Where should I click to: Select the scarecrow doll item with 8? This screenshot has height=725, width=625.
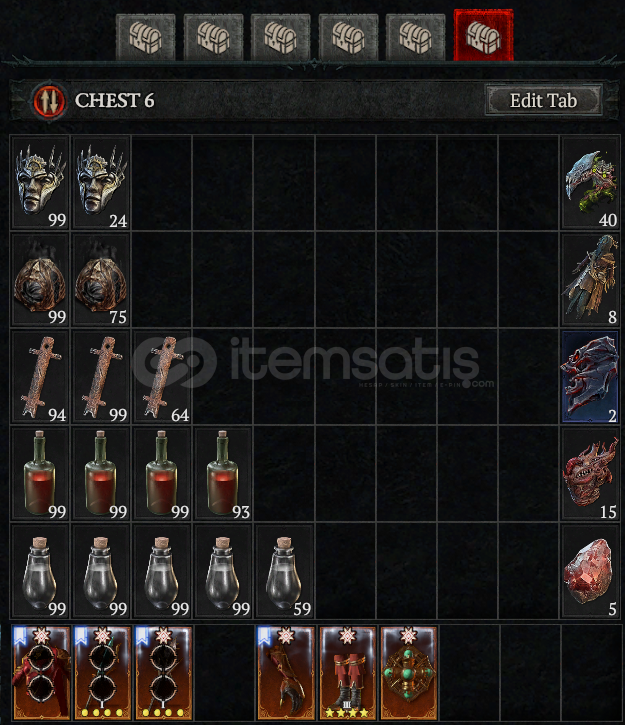click(590, 280)
